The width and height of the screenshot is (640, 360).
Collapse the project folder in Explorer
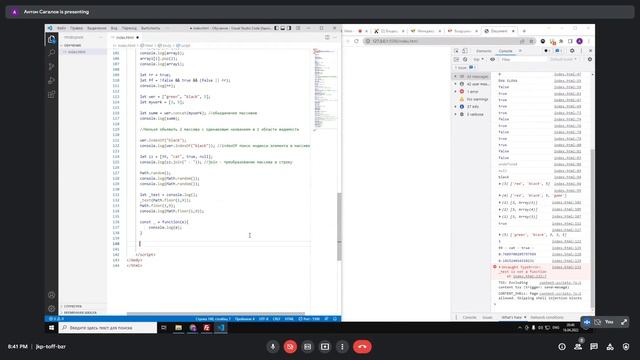[x=72, y=45]
